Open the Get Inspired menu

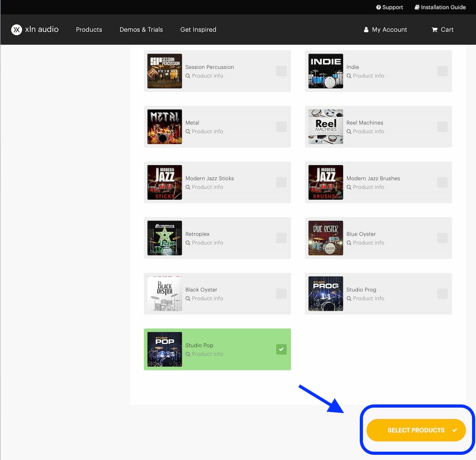[198, 29]
